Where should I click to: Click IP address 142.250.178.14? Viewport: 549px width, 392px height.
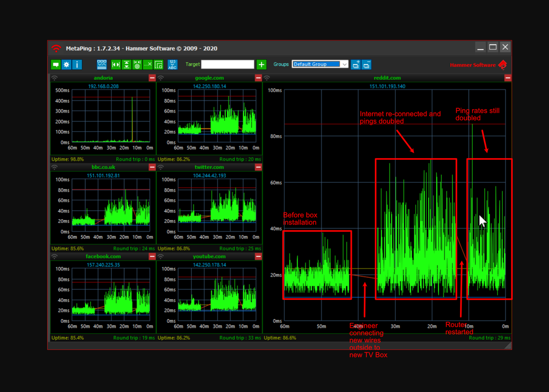(x=209, y=265)
